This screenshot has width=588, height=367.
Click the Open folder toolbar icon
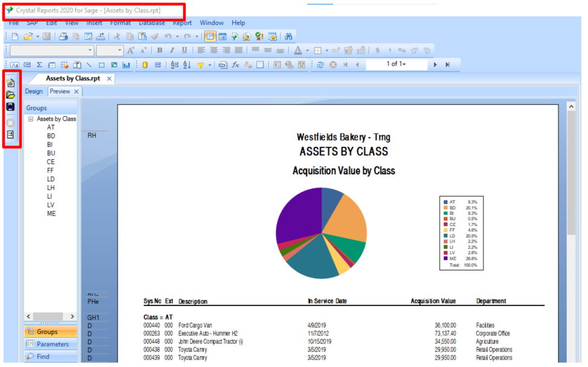click(28, 36)
